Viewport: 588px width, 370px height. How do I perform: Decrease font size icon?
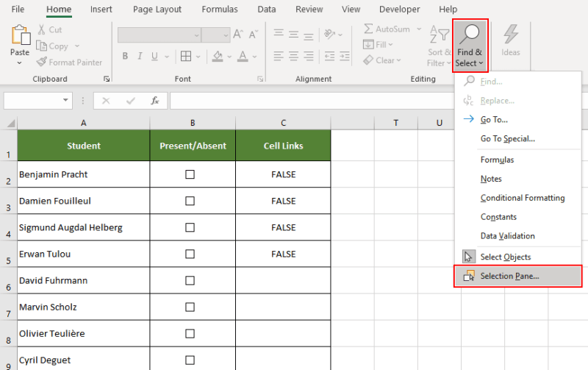(x=254, y=35)
